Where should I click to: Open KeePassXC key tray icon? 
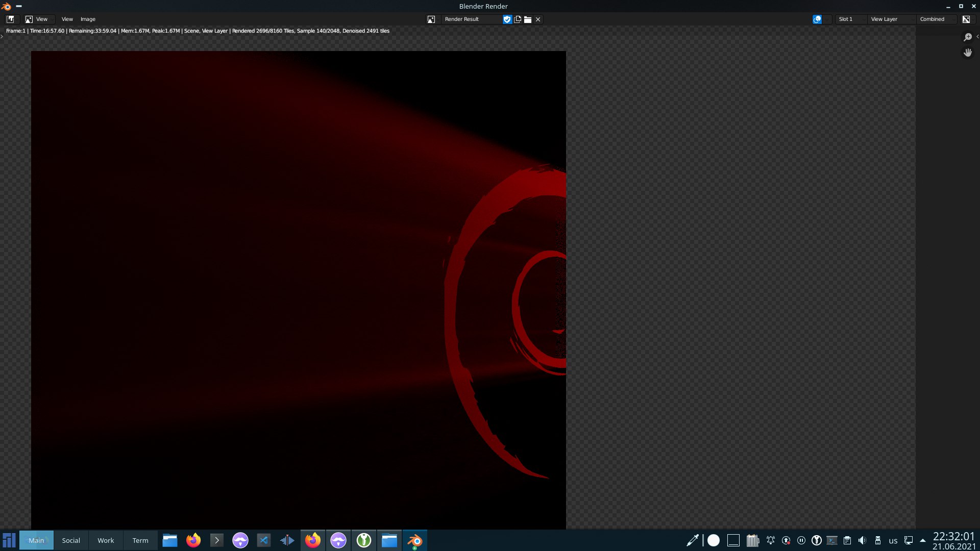[817, 540]
